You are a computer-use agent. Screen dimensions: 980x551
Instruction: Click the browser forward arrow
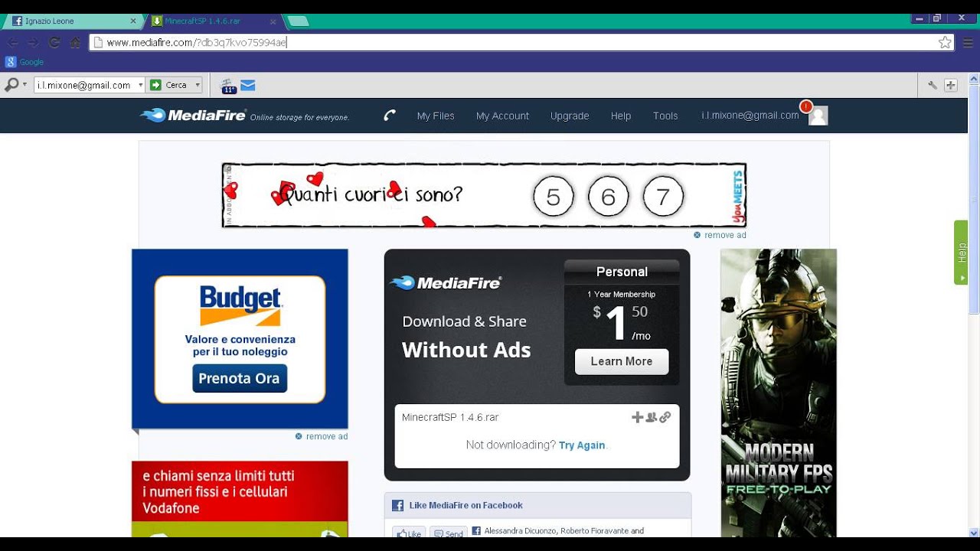[33, 43]
